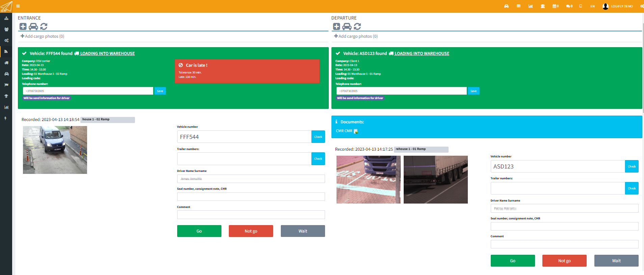Open the truck icon in the sidebar

tap(6, 63)
